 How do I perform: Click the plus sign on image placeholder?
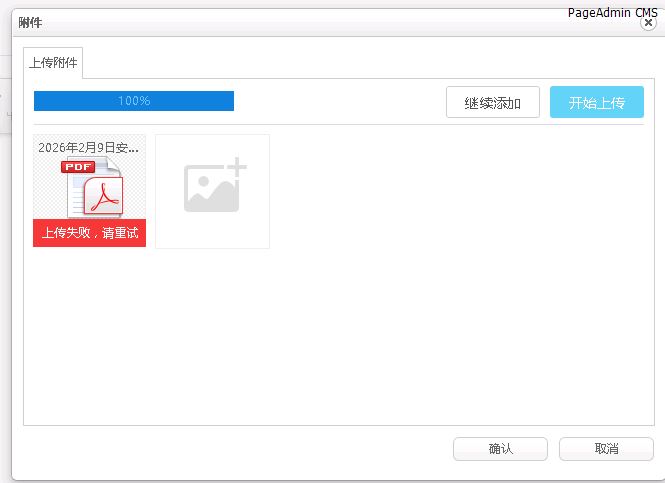[x=237, y=166]
